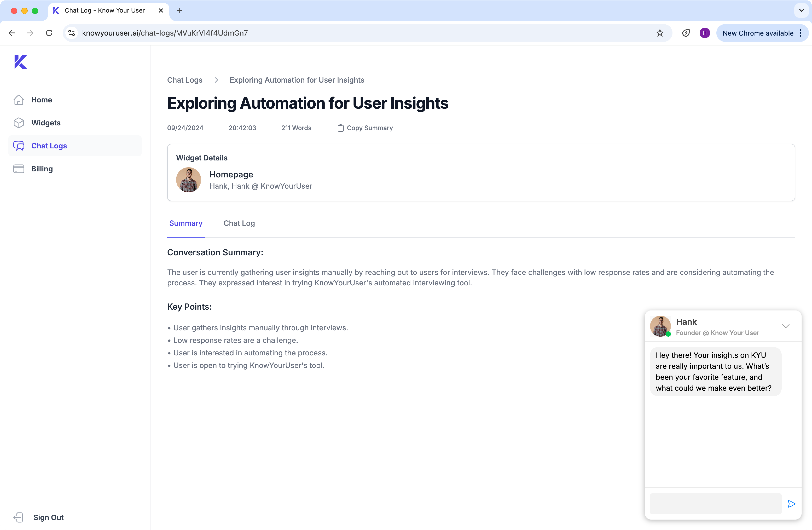Screen dimensions: 812x530
Task: Open Chrome three-dot menu
Action: click(800, 33)
